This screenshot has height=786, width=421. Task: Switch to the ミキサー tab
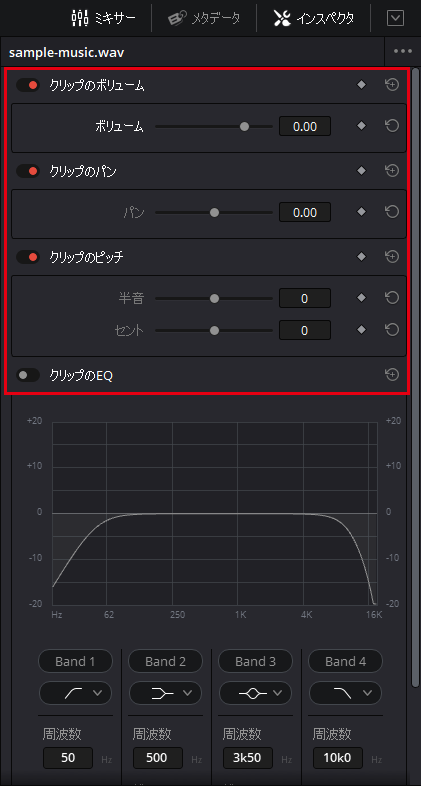104,19
